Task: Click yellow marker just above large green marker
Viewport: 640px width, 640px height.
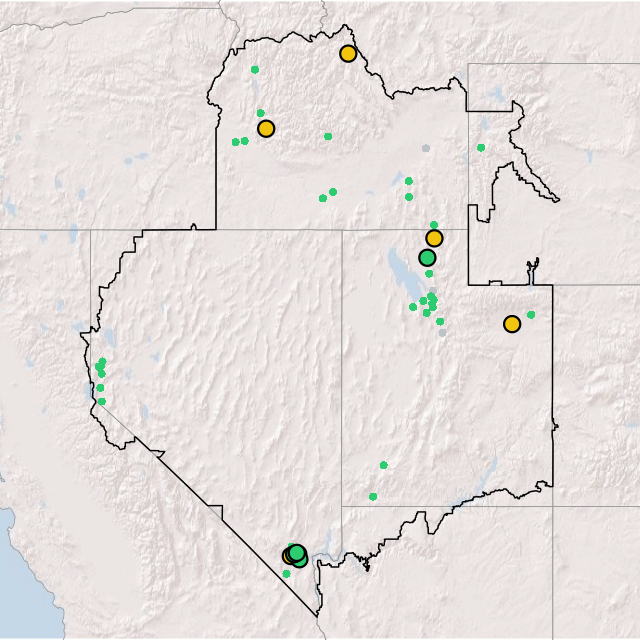Action: tap(434, 238)
